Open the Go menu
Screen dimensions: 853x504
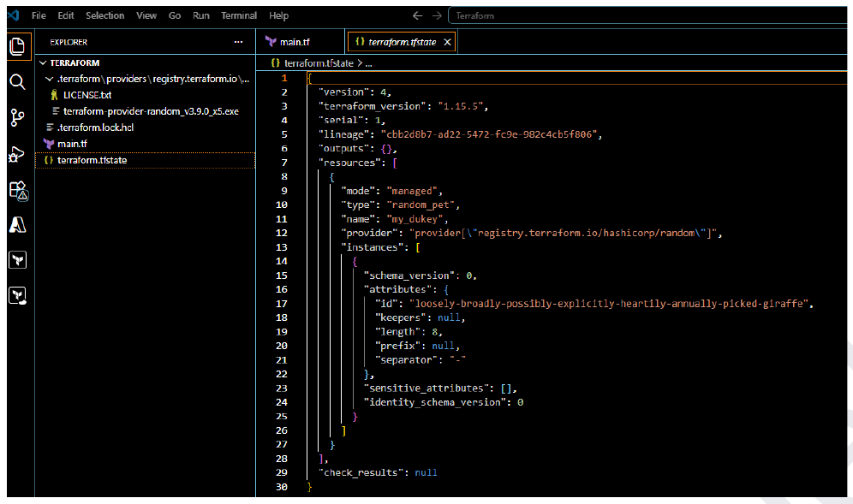coord(175,15)
